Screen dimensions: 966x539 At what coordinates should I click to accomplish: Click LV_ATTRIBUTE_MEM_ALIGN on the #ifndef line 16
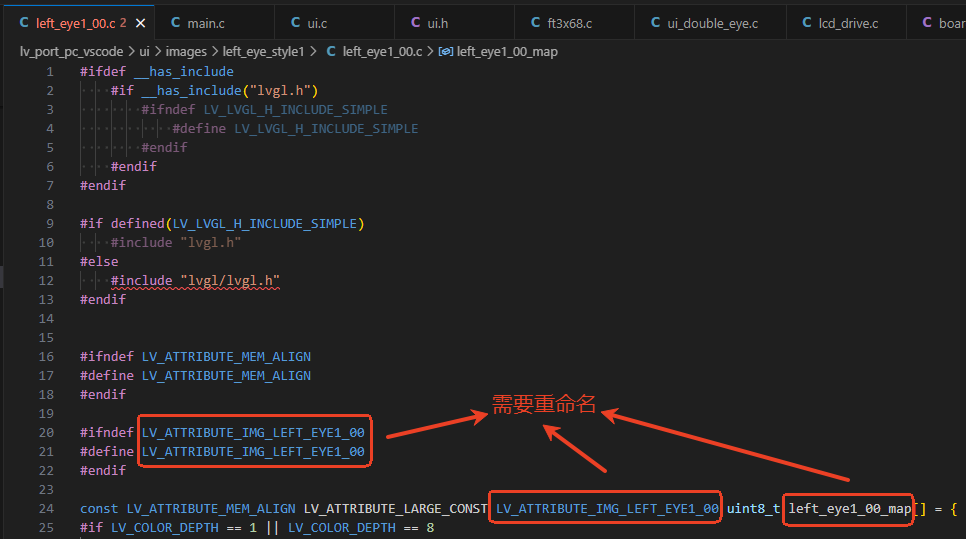click(x=226, y=357)
